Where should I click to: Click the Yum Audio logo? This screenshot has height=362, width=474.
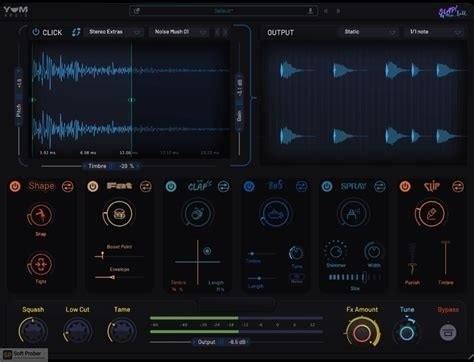click(16, 11)
